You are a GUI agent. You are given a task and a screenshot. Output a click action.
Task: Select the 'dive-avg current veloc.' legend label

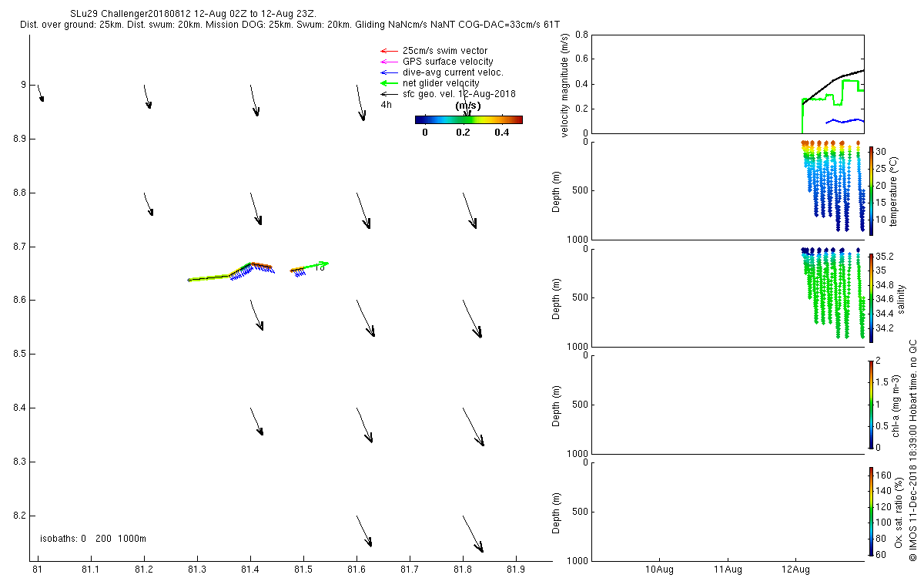[x=453, y=72]
